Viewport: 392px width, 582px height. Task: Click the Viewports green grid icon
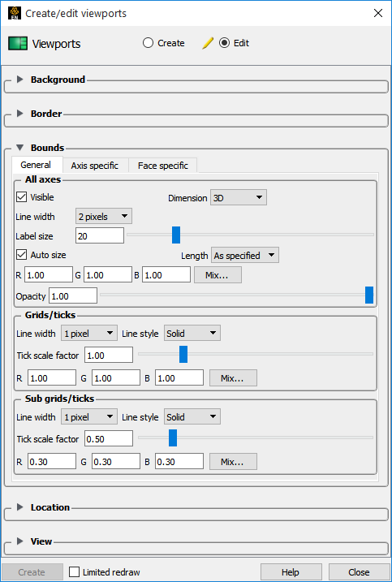(18, 44)
